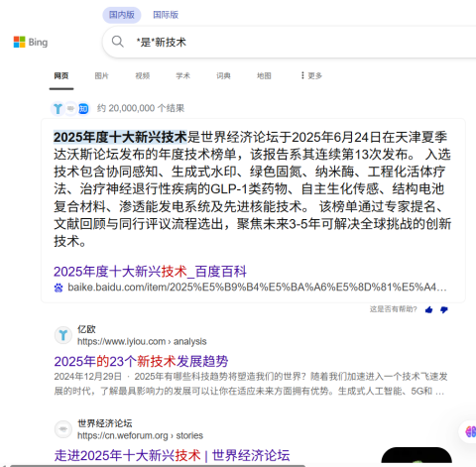The width and height of the screenshot is (476, 467).
Task: Click the 2024年12月29日 date text
Action: click(x=88, y=377)
